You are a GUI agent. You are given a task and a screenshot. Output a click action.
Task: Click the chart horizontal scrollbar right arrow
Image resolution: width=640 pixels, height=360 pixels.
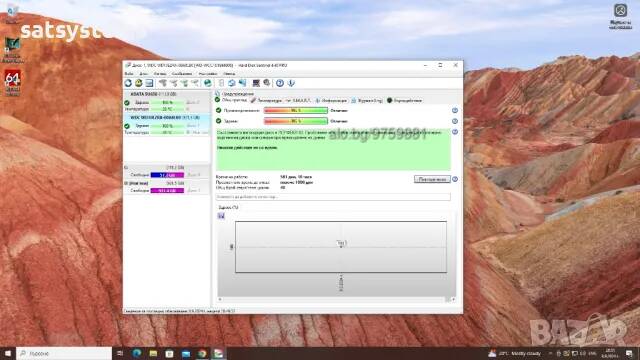pyautogui.click(x=453, y=300)
